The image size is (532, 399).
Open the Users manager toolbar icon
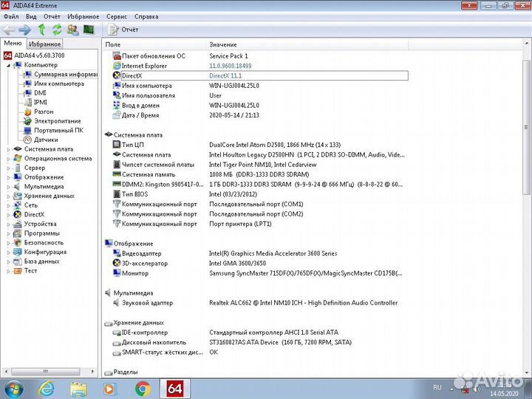tap(72, 30)
